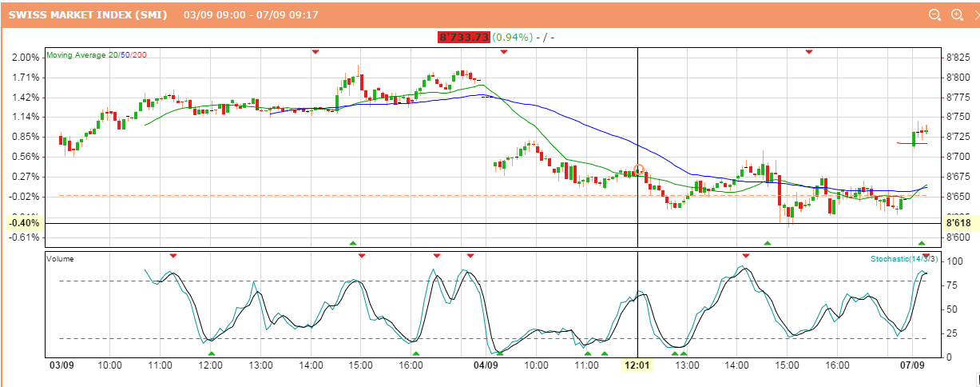Screen dimensions: 980x387
Task: Click the last red triangle atop the price chart
Action: 809,52
